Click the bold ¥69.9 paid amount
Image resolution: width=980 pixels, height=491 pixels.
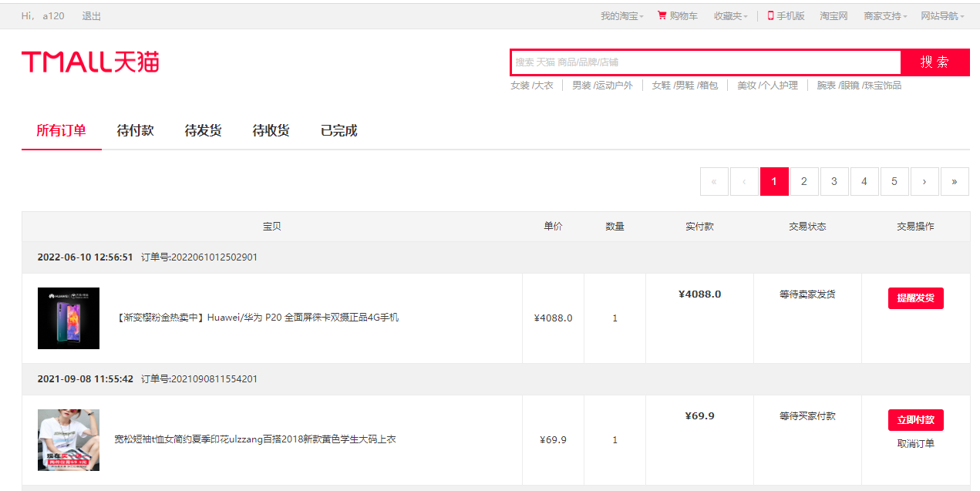699,416
